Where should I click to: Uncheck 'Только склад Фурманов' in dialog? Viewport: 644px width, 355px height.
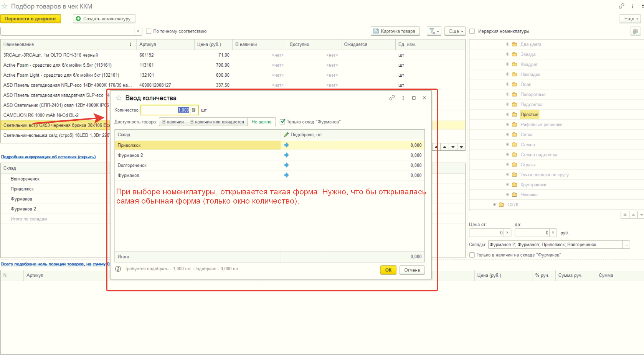pos(283,122)
